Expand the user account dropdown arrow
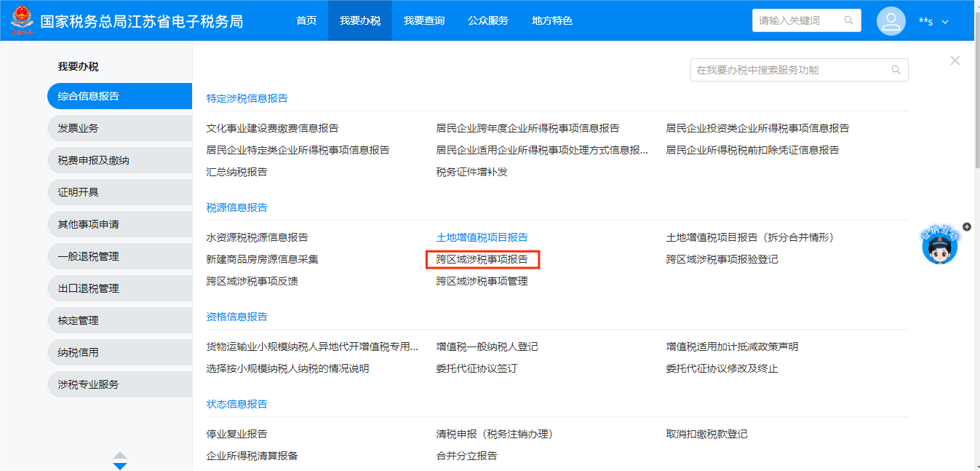The width and height of the screenshot is (980, 471). pyautogui.click(x=945, y=22)
